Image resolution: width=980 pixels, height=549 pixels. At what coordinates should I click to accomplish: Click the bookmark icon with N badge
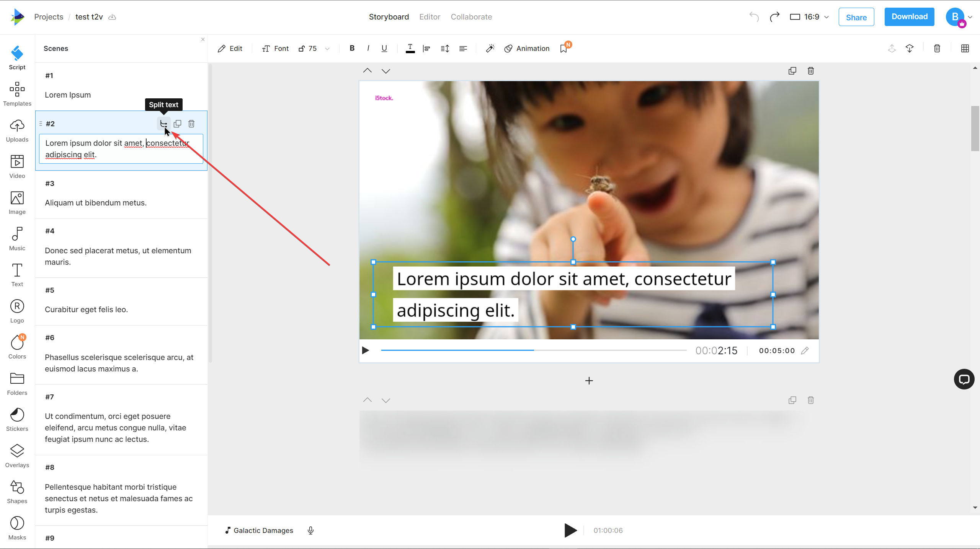click(x=565, y=48)
